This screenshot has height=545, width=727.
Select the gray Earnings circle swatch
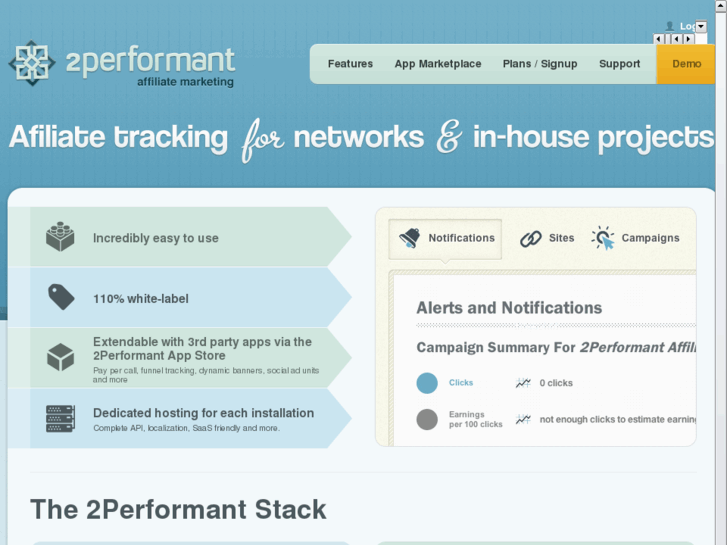coord(427,419)
